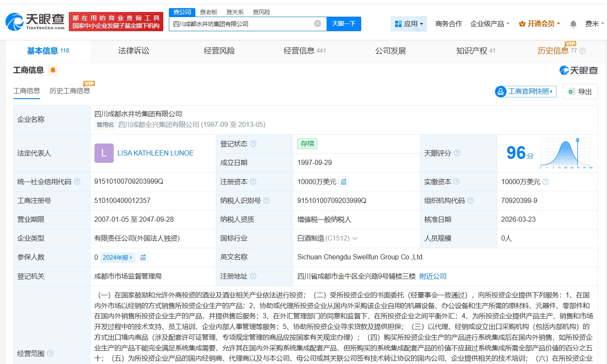Click the chart icon beside 2024年报
This screenshot has width=607, height=364.
tap(143, 257)
